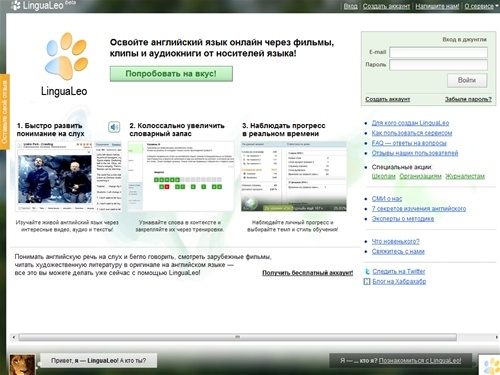The image size is (500, 375).
Task: Click the scrollbar left arrow
Action: 14,337
